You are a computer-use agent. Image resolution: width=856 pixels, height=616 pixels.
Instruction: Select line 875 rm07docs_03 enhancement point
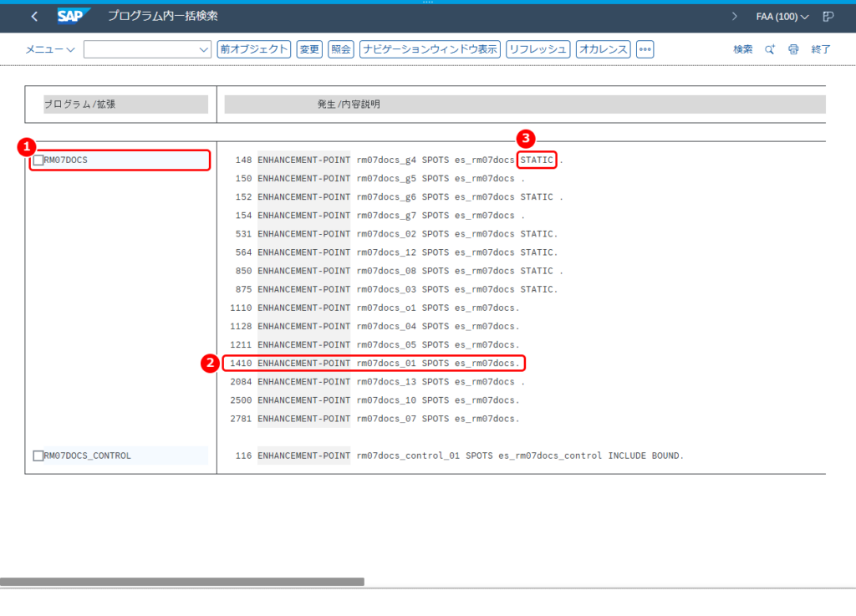[396, 290]
